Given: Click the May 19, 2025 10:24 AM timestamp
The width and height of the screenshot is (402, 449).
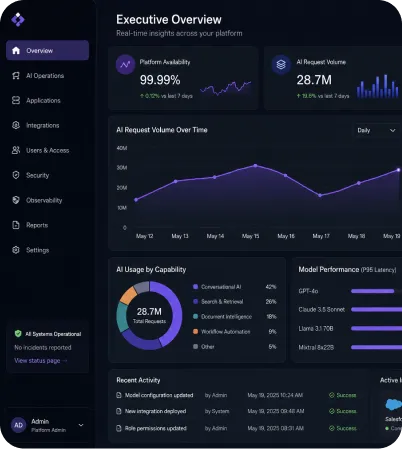Looking at the screenshot, I should 275,395.
